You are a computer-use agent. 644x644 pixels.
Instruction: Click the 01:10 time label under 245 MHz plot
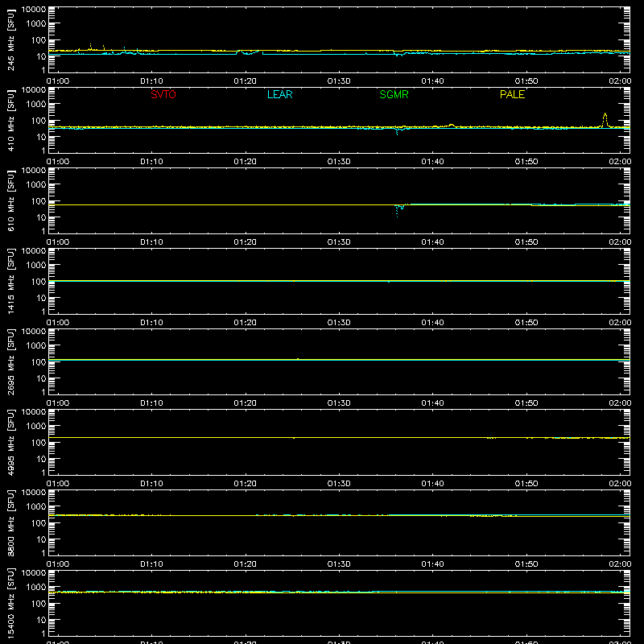(151, 81)
